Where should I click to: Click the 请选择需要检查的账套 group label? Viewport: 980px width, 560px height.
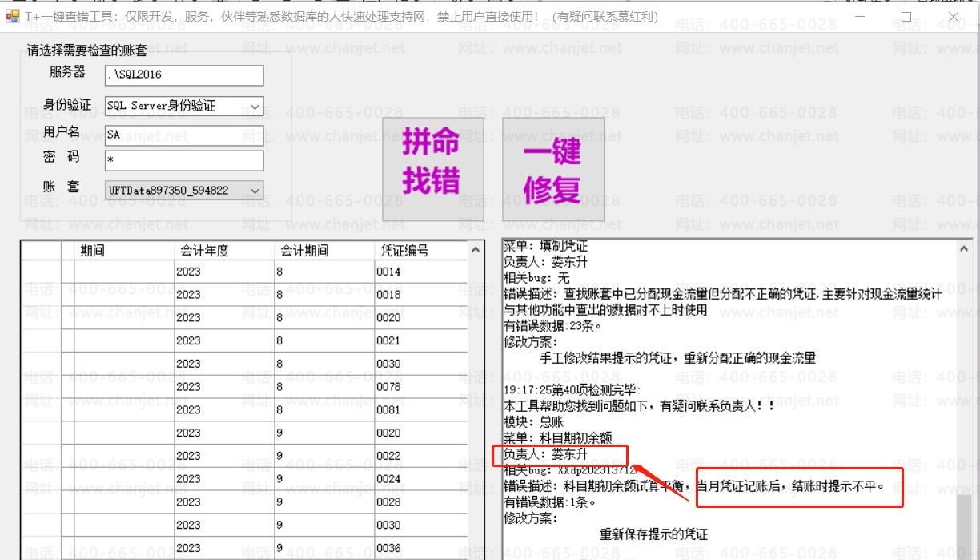[87, 51]
